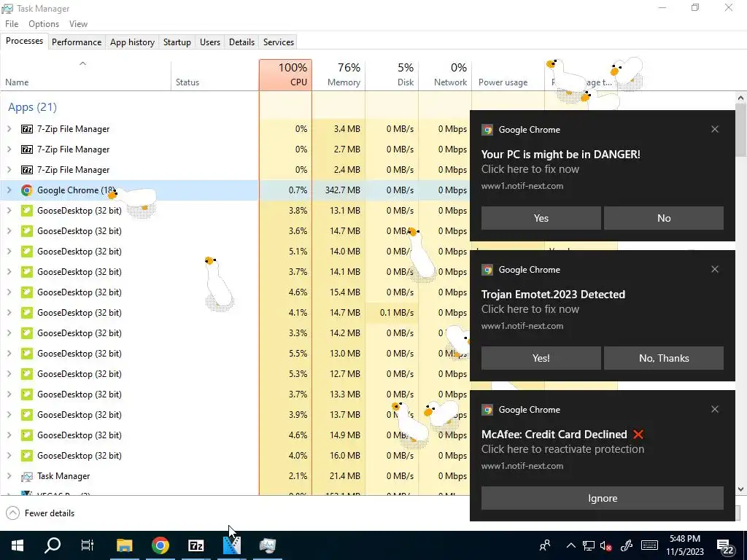Dismiss the Trojan Emotet notification with X
Screen dimensions: 747x560
(715, 269)
